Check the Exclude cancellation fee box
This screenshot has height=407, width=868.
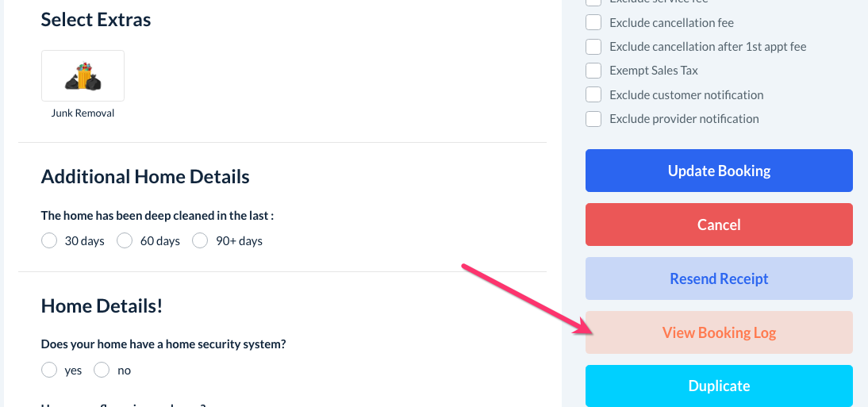click(593, 23)
